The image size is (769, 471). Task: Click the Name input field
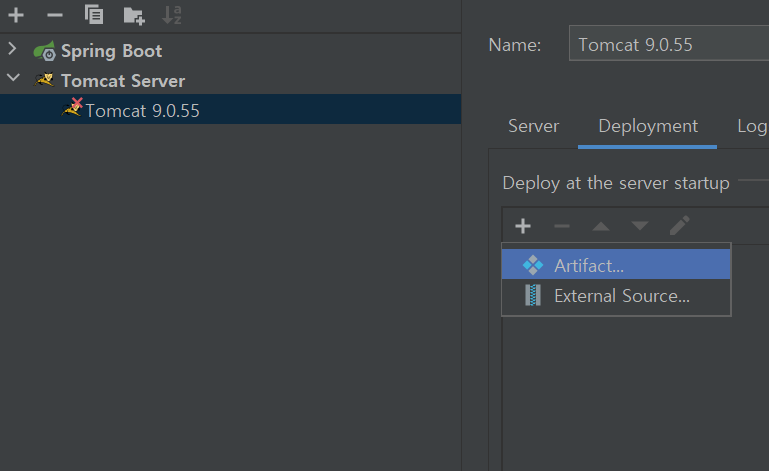[669, 44]
